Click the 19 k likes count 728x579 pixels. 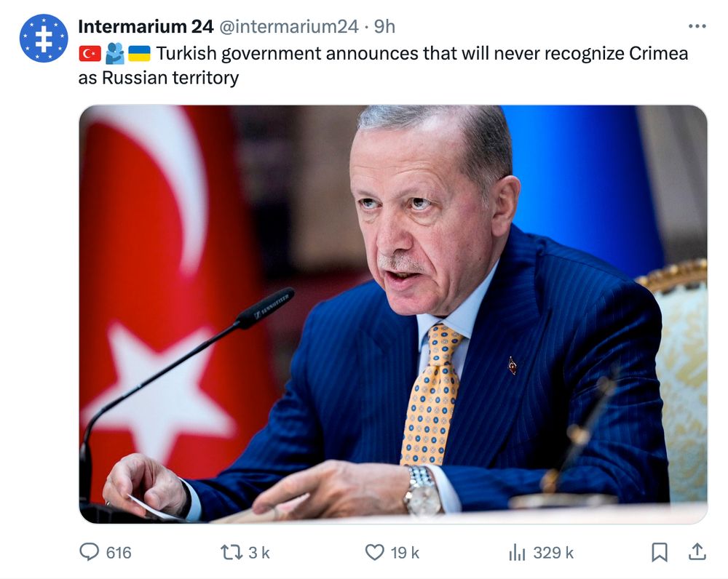(405, 553)
